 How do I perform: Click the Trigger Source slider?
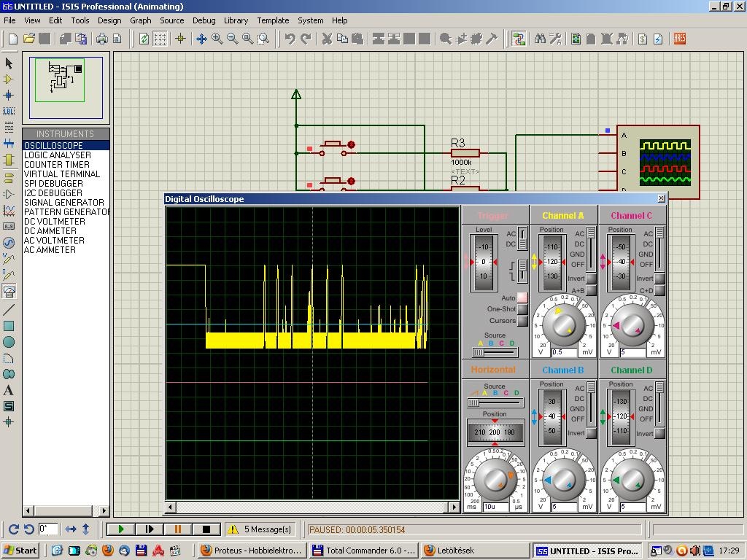point(495,352)
